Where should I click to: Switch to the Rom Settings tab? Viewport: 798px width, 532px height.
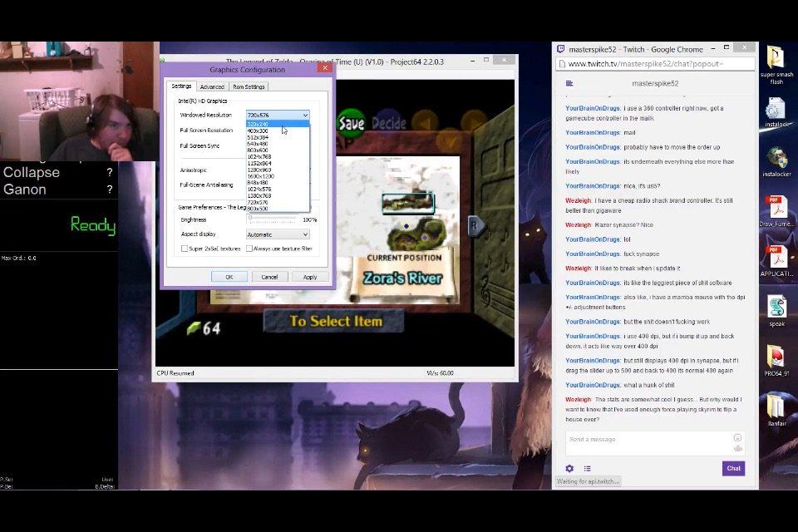[x=249, y=87]
